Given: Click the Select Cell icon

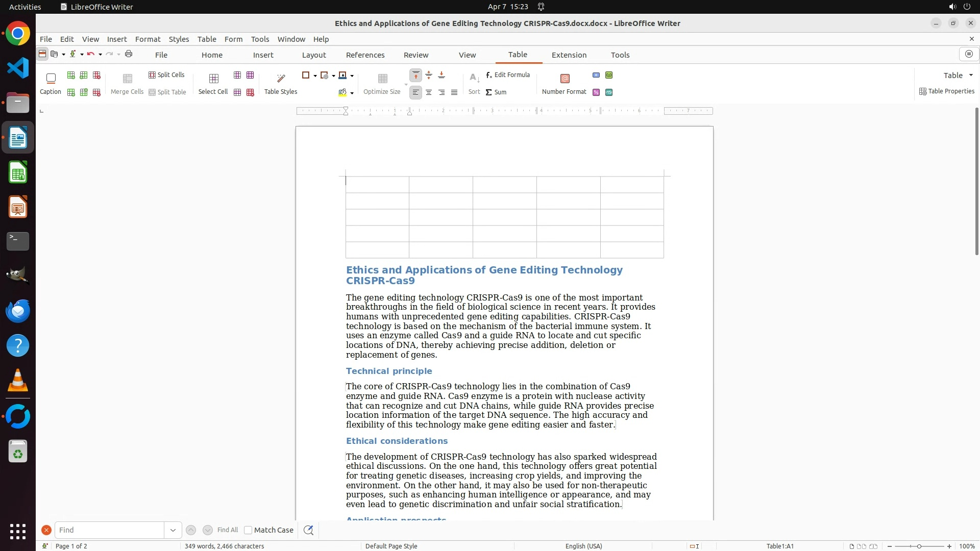Looking at the screenshot, I should tap(213, 79).
